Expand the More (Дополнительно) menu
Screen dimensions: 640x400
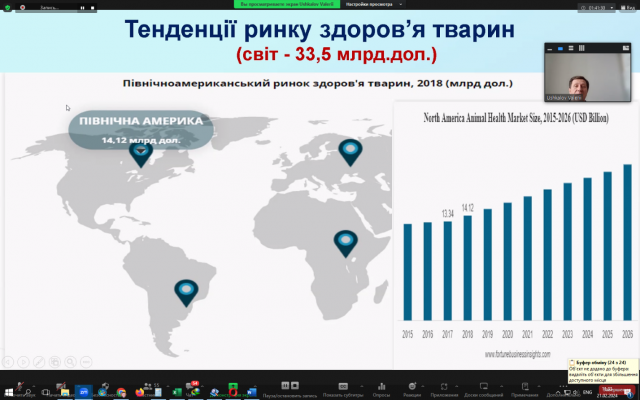(559, 386)
